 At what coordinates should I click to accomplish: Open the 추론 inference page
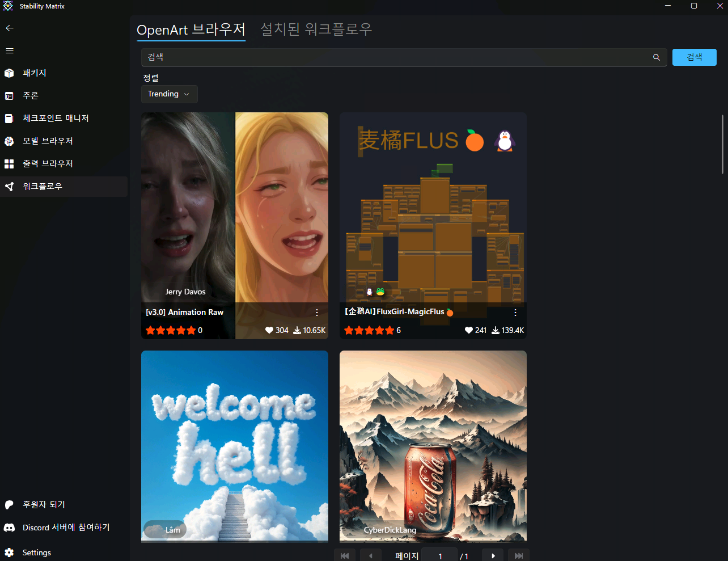point(30,96)
